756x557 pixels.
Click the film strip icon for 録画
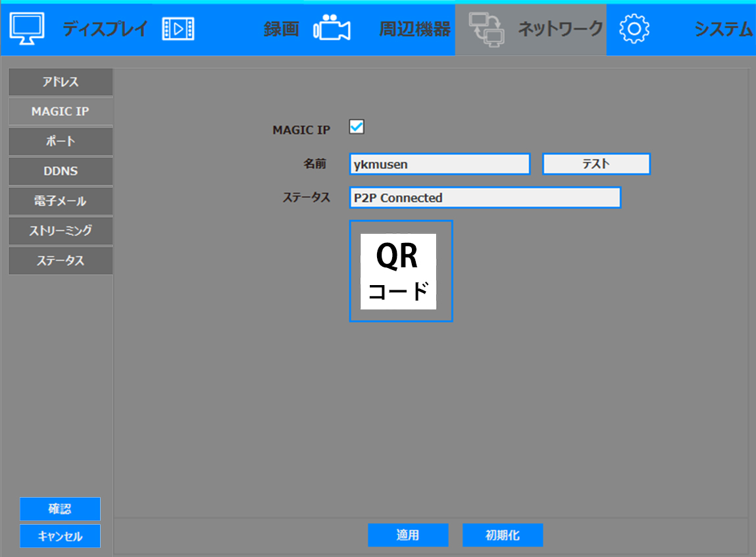coord(178,29)
